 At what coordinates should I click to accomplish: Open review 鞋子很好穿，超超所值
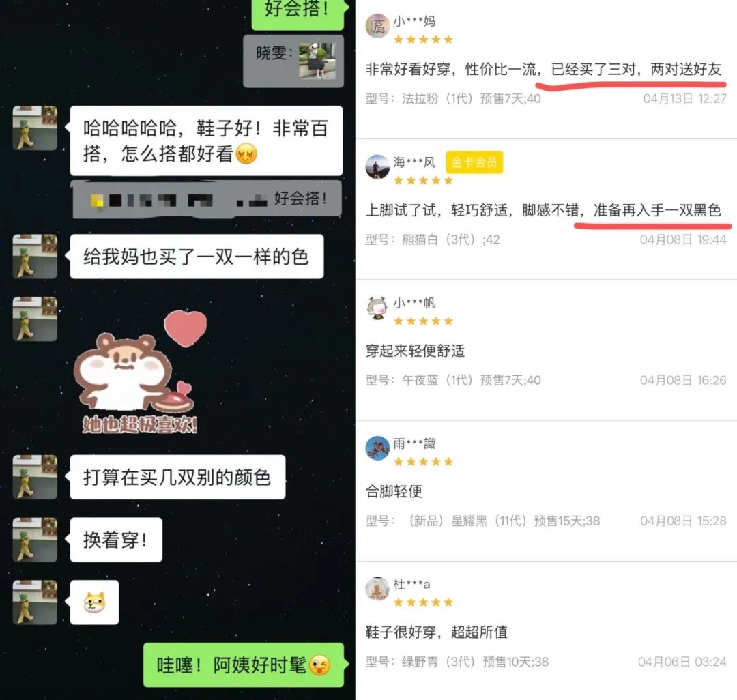coord(437,632)
